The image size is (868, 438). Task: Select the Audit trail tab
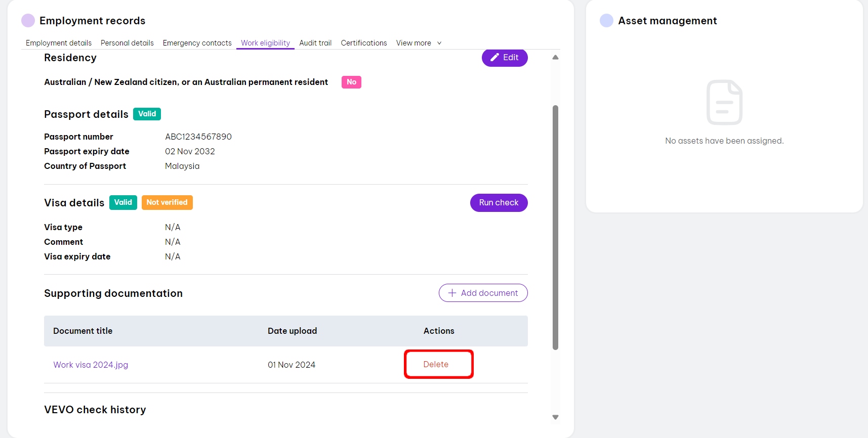click(315, 43)
